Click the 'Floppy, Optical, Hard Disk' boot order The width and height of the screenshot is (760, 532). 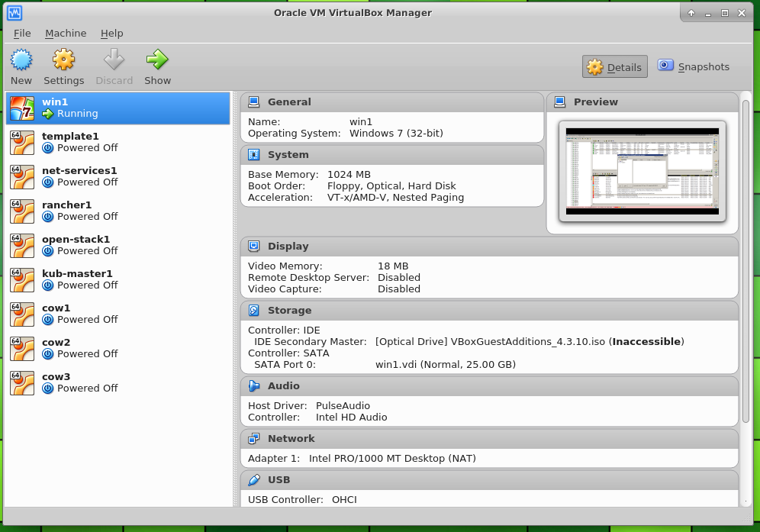(x=391, y=186)
